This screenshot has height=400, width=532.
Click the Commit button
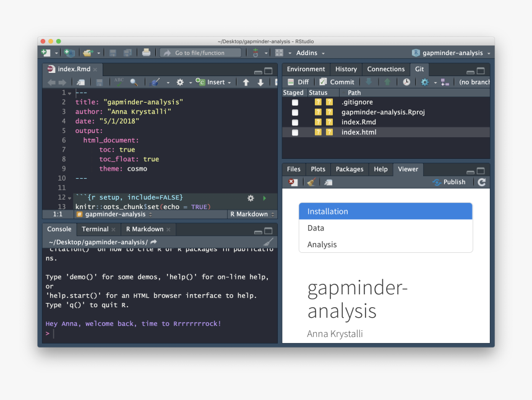coord(337,82)
